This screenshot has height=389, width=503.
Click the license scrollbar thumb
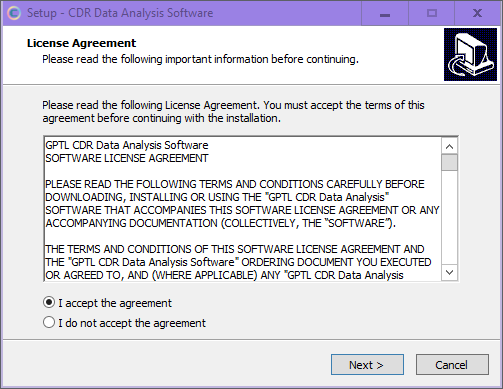[449, 162]
